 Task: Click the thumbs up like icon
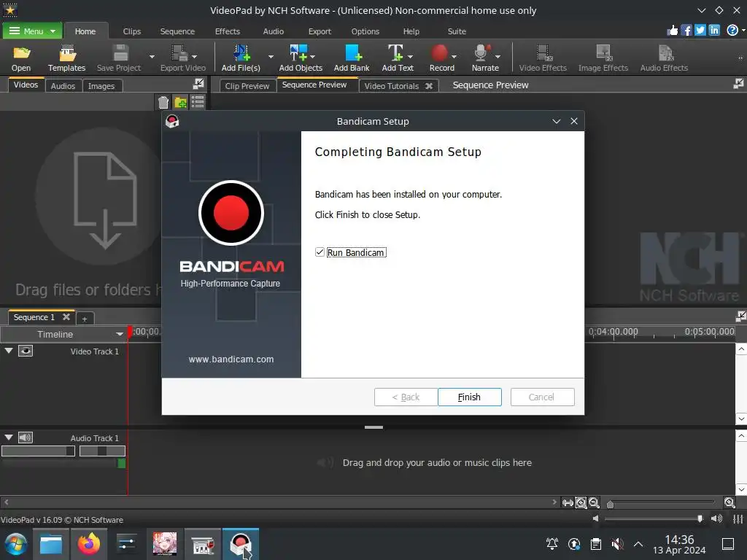(672, 31)
